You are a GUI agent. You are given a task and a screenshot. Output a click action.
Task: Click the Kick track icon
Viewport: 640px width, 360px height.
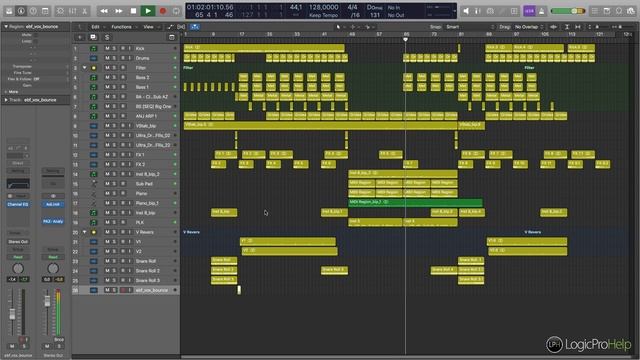coord(93,49)
